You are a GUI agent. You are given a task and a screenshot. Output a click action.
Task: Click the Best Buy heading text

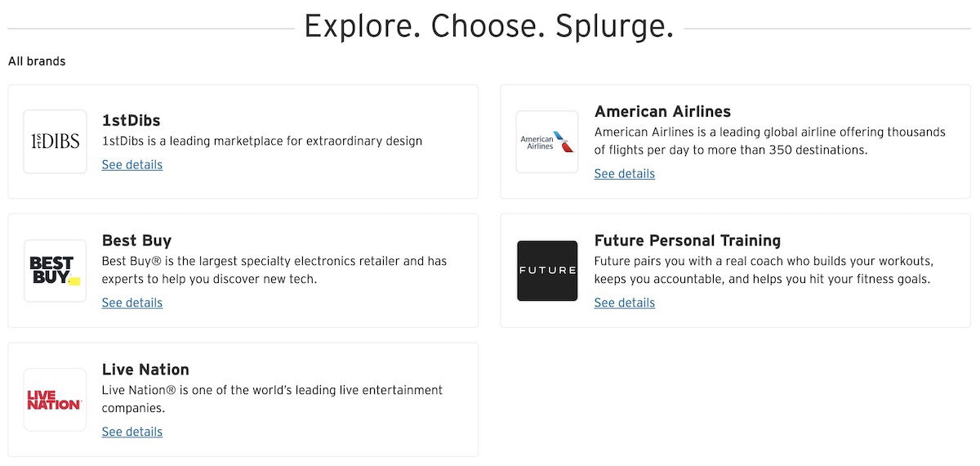pos(136,241)
